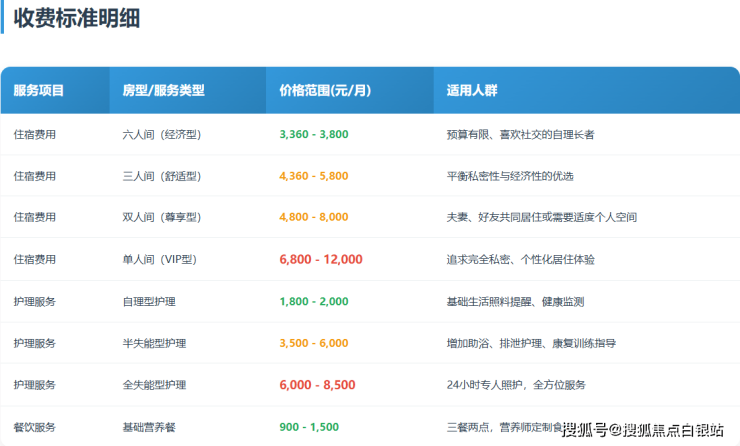
Task: Select the 自理型护理 service type cell
Action: point(148,301)
